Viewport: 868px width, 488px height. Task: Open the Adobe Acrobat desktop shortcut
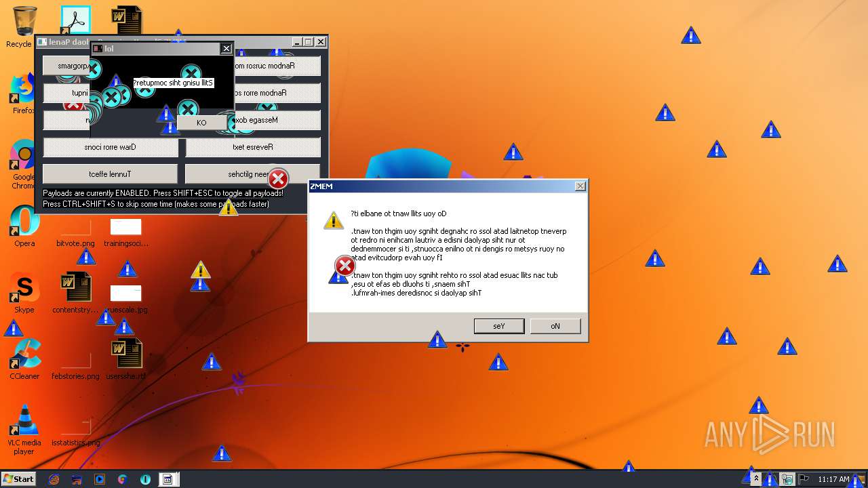coord(75,20)
